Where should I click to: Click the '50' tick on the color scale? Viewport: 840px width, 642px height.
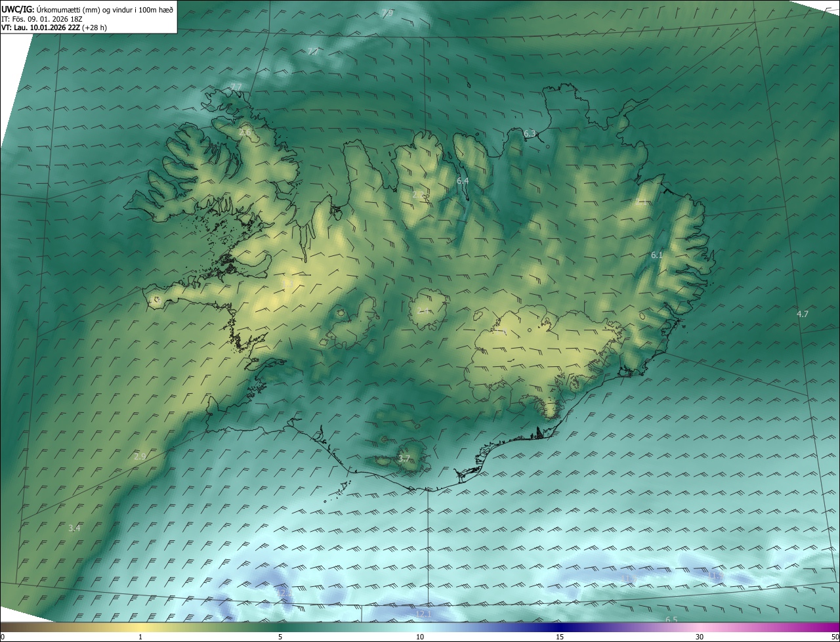835,637
